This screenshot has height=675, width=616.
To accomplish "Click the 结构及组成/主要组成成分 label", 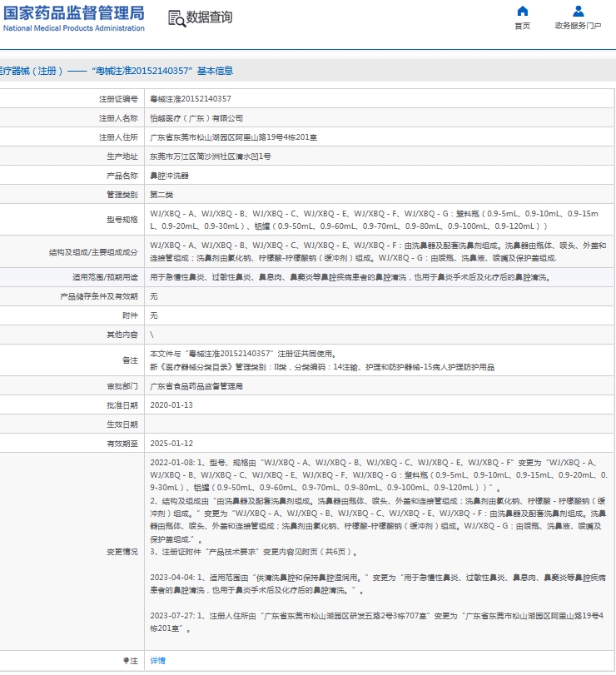I will [x=93, y=252].
